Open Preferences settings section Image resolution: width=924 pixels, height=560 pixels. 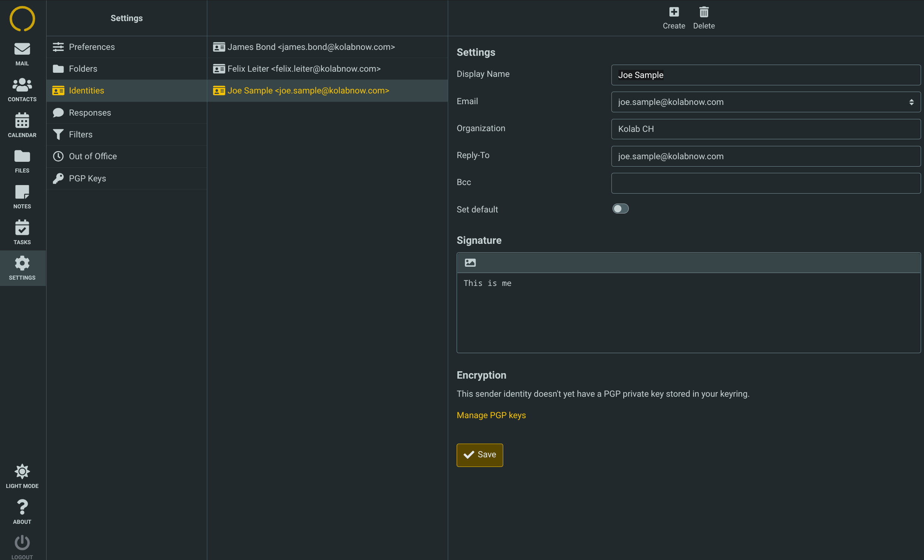pos(92,47)
